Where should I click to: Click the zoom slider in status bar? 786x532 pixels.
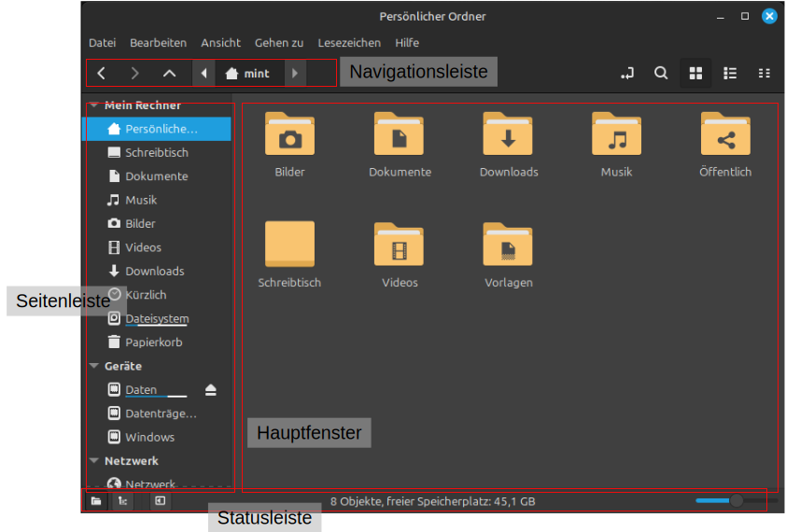(736, 501)
